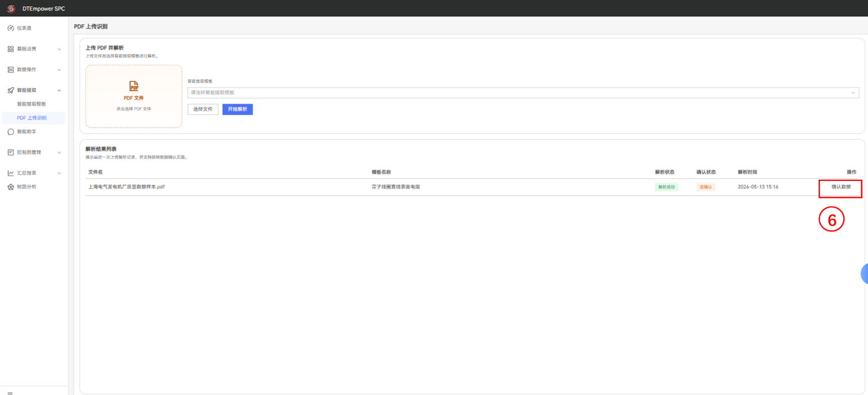
Task: Click the 智能提取模板 field label above dropdown
Action: pos(200,81)
